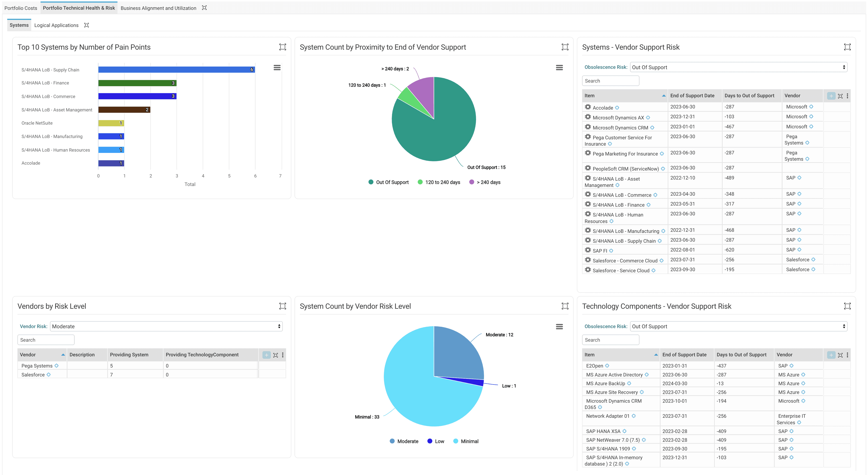Open kebab options in Vendors by Risk Level table

(283, 355)
